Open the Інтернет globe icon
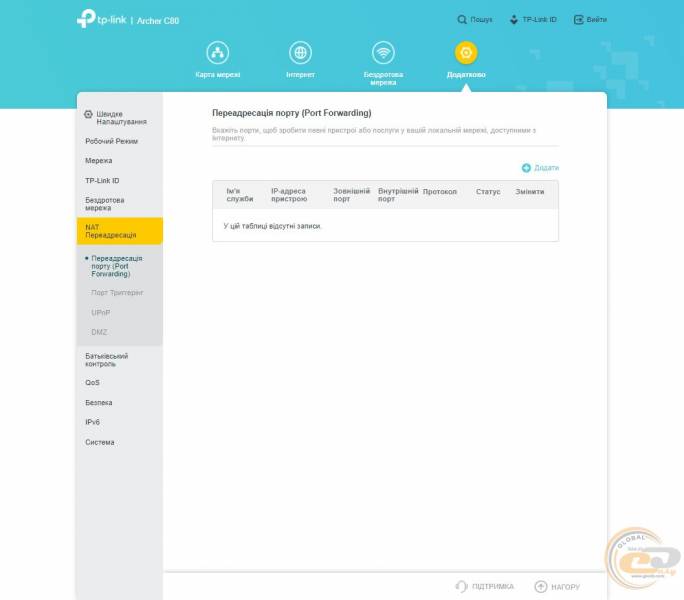Image resolution: width=684 pixels, height=600 pixels. pyautogui.click(x=300, y=53)
